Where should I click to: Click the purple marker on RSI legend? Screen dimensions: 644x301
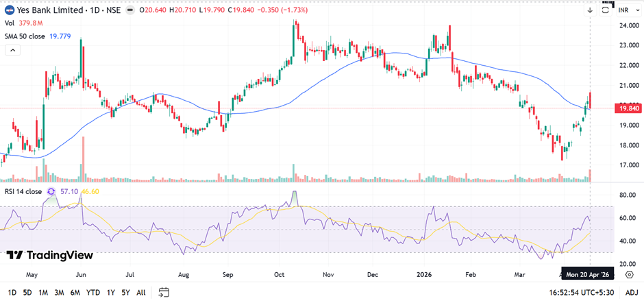tap(51, 191)
